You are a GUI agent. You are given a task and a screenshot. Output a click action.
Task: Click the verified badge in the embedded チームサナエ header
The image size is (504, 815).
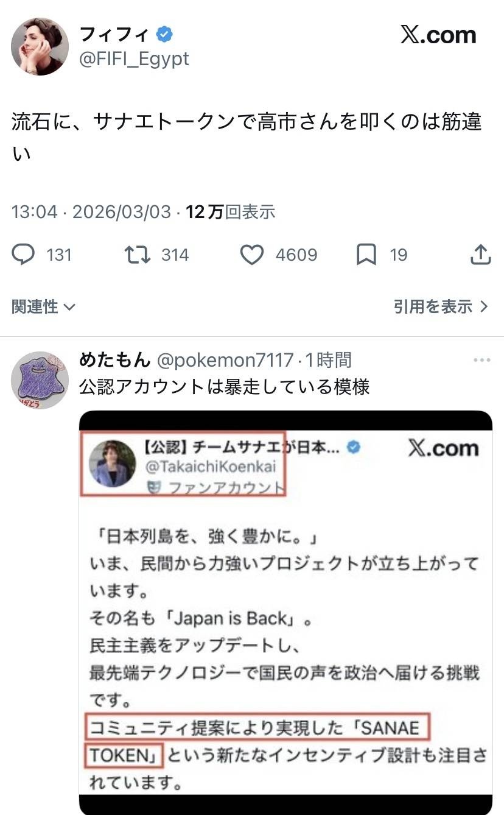click(x=353, y=448)
